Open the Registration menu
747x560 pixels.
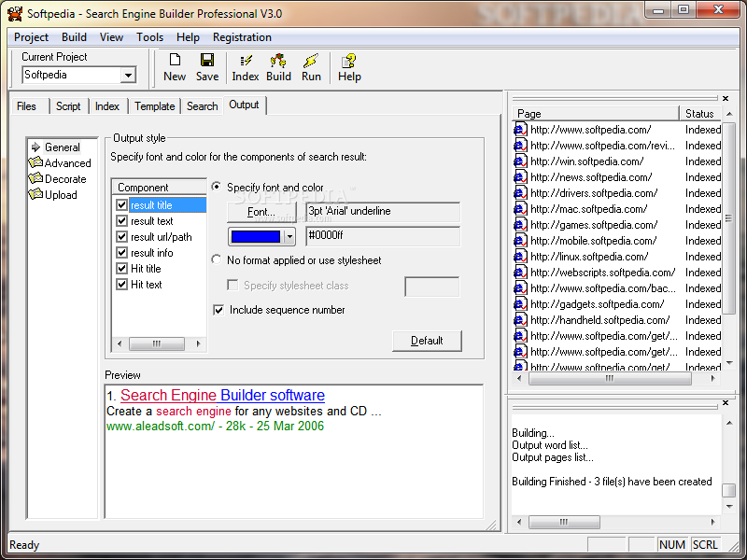point(242,37)
